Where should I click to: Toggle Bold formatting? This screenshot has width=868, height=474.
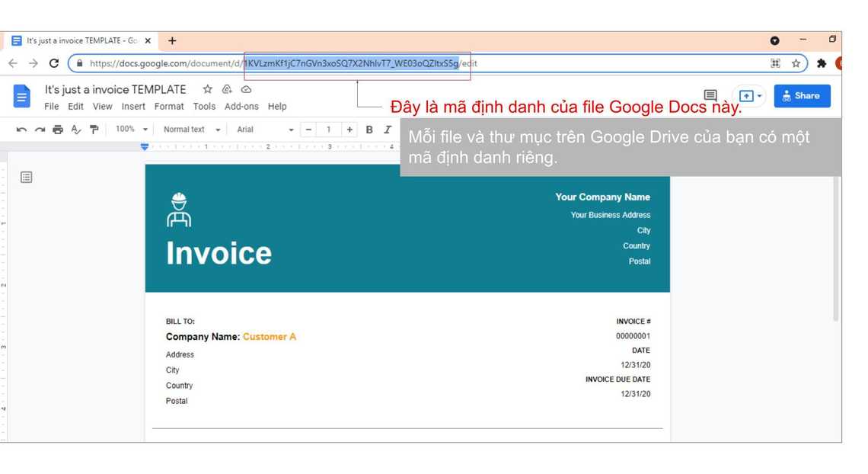coord(369,130)
